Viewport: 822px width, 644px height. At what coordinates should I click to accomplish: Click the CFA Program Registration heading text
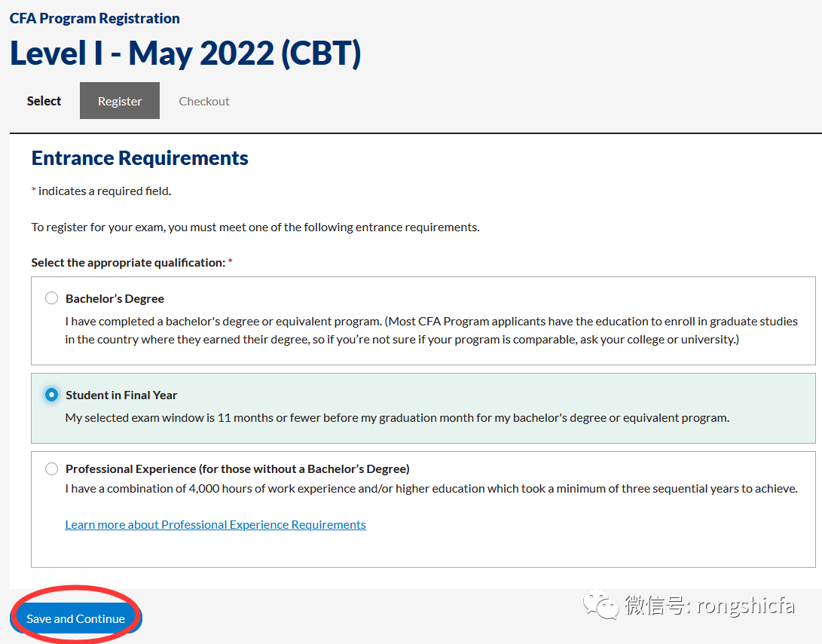click(94, 18)
